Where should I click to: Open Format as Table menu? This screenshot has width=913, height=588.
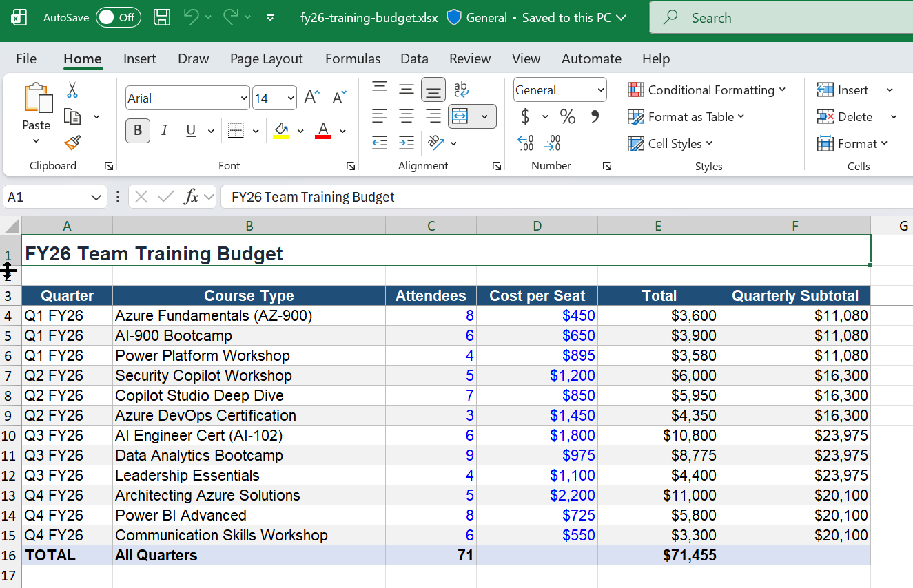click(686, 117)
